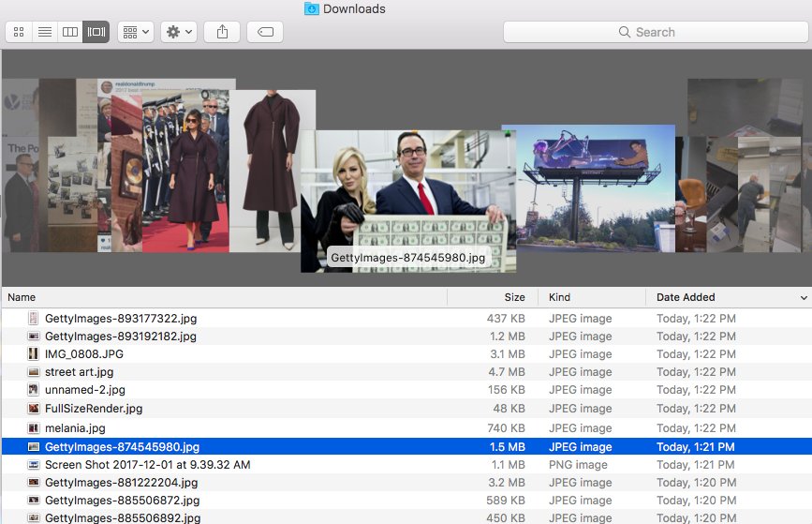
Task: Switch to list view mode
Action: (x=45, y=32)
